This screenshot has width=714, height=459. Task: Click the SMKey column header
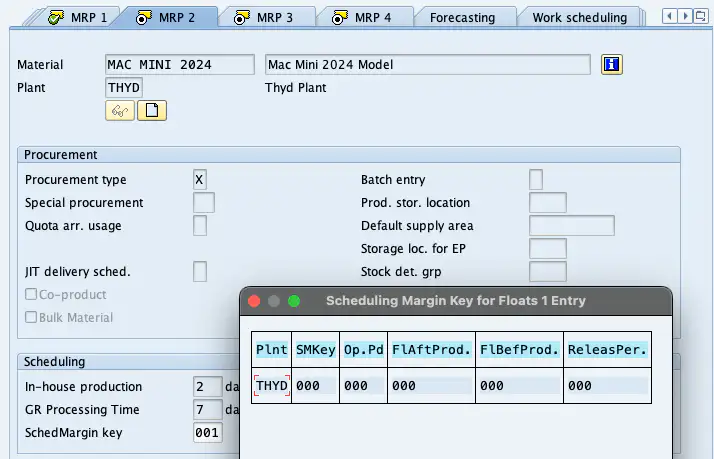316,350
